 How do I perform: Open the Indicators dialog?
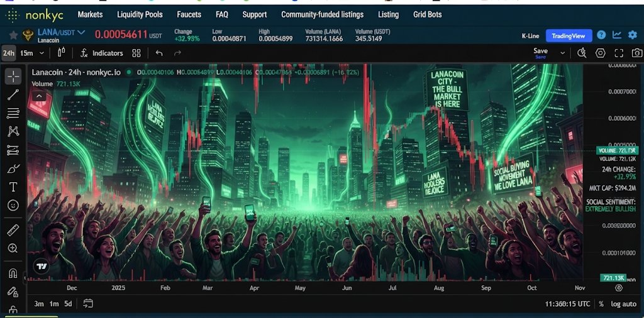(101, 53)
